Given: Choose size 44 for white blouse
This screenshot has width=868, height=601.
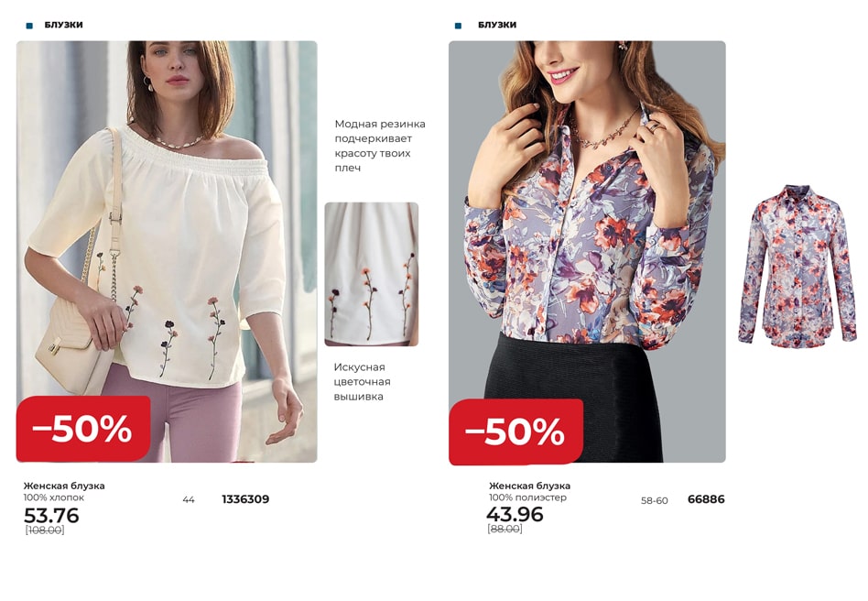Looking at the screenshot, I should [x=189, y=500].
